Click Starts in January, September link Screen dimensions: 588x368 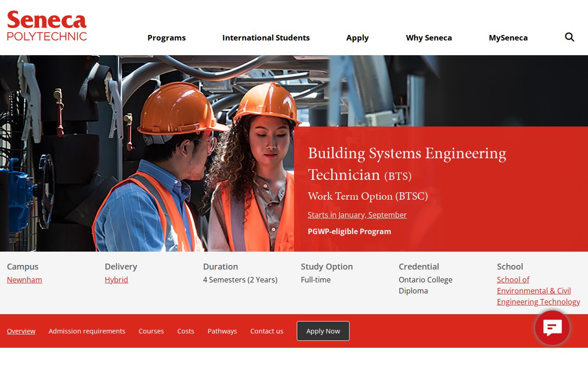pos(357,215)
